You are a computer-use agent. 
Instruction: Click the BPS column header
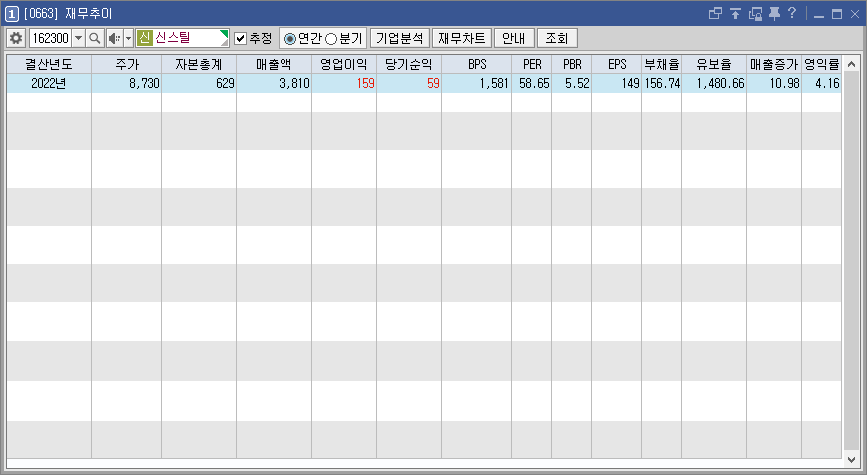coord(477,64)
